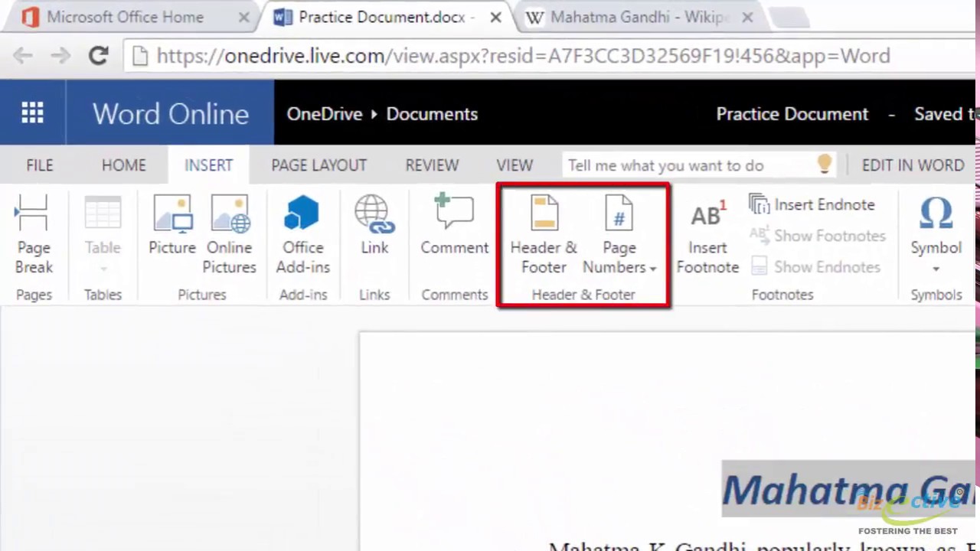The image size is (980, 551).
Task: Click the Mahatma Gandhi heading text
Action: (x=848, y=489)
